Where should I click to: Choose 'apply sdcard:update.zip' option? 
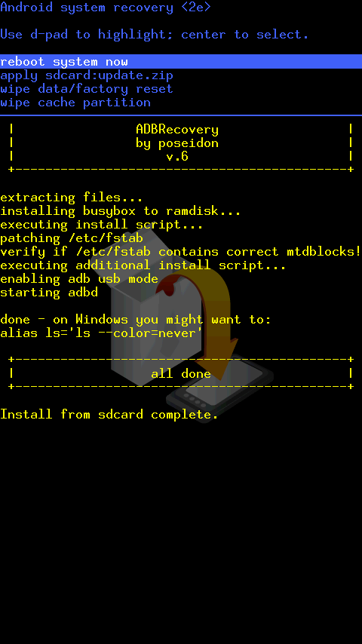click(x=87, y=75)
